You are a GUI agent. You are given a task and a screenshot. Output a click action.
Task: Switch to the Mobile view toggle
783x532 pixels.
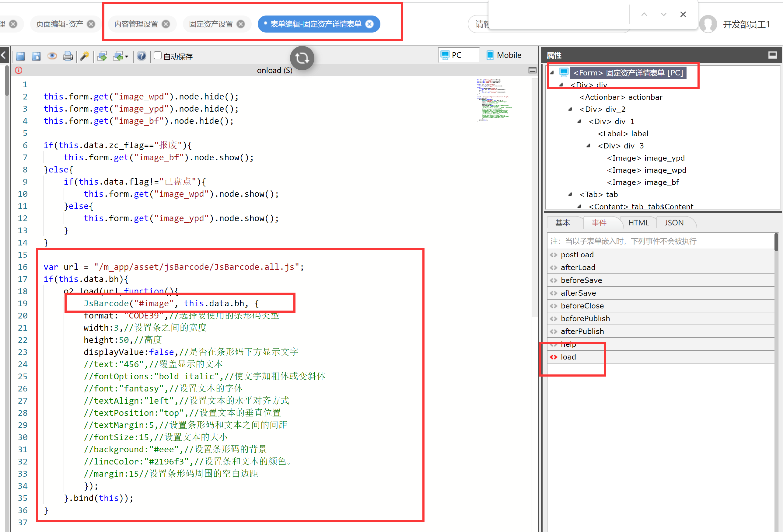(504, 55)
